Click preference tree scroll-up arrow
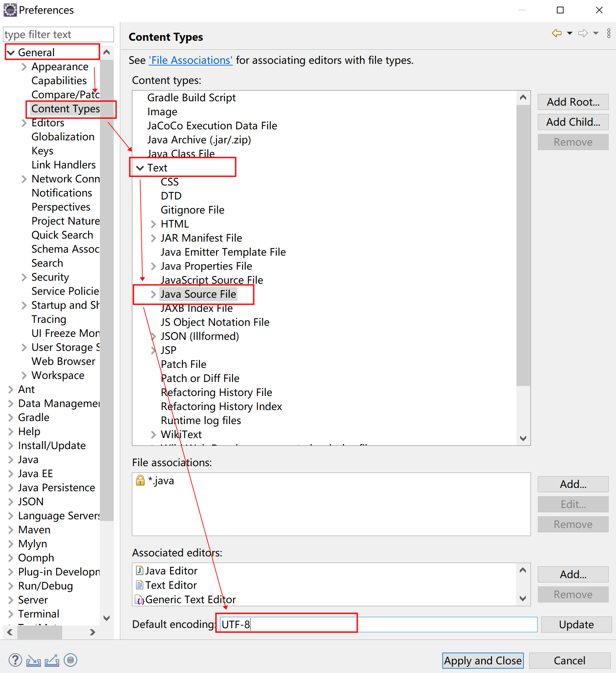 click(107, 52)
